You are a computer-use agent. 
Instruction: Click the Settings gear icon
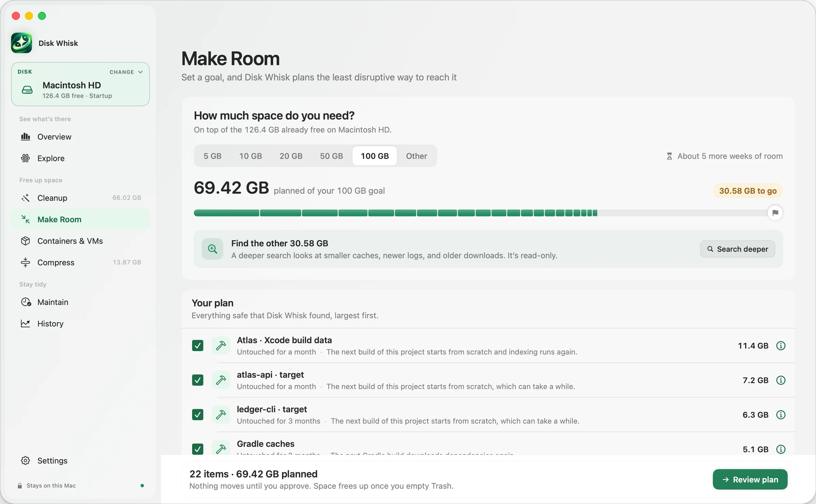click(x=26, y=460)
